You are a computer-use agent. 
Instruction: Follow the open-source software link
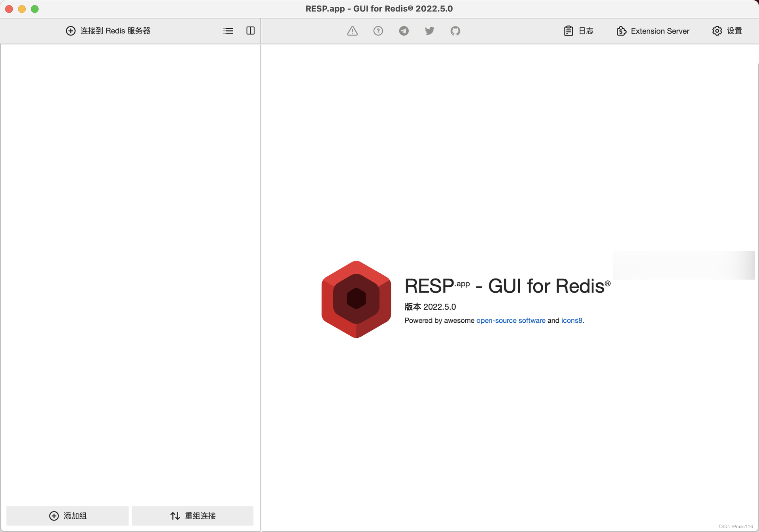pyautogui.click(x=510, y=320)
